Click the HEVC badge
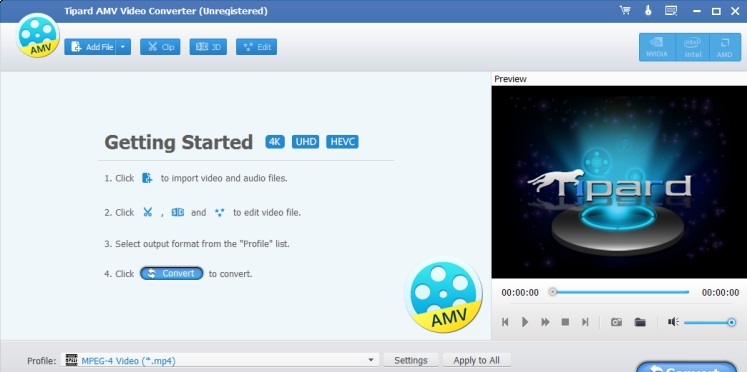 [x=342, y=142]
